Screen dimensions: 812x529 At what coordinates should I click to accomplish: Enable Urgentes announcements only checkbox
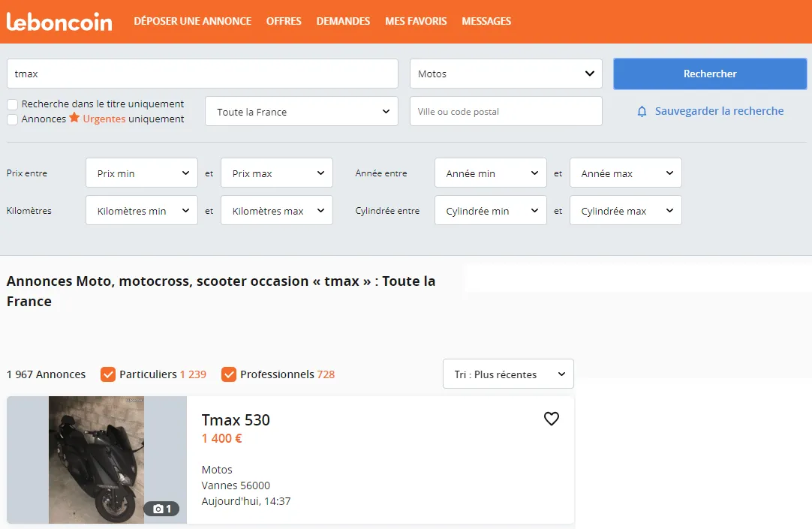[13, 119]
